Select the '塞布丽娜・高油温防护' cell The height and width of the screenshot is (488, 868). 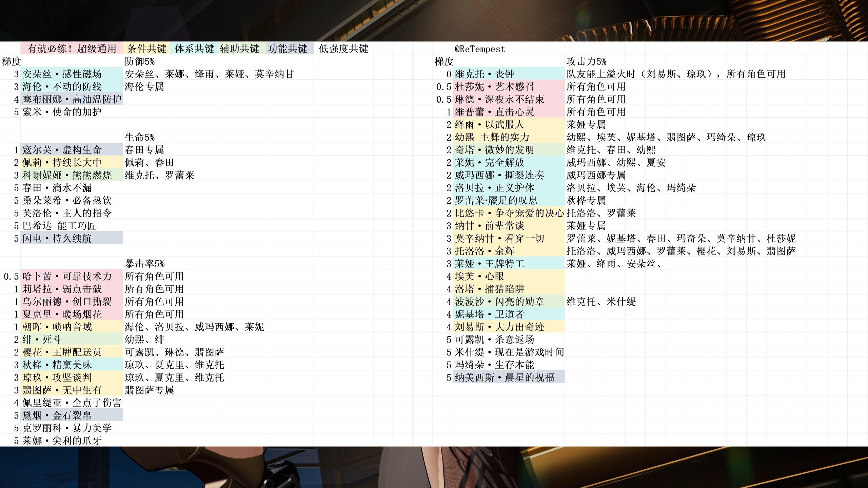tap(72, 99)
